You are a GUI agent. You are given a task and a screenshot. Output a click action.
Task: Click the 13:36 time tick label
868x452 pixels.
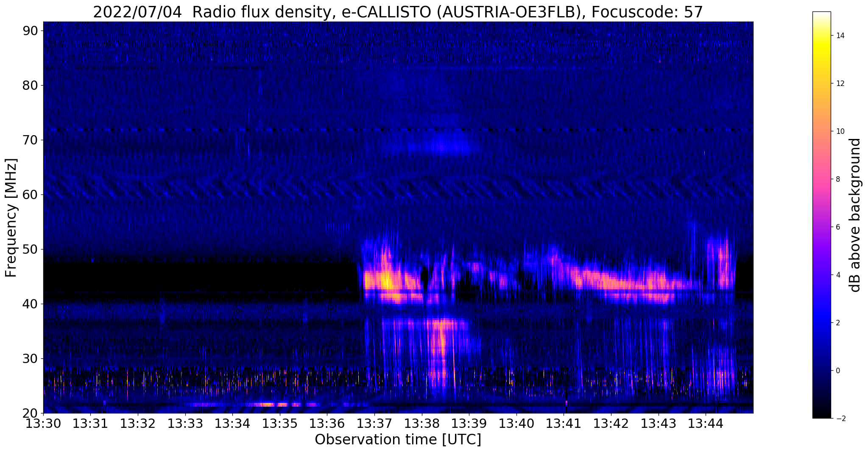[327, 424]
